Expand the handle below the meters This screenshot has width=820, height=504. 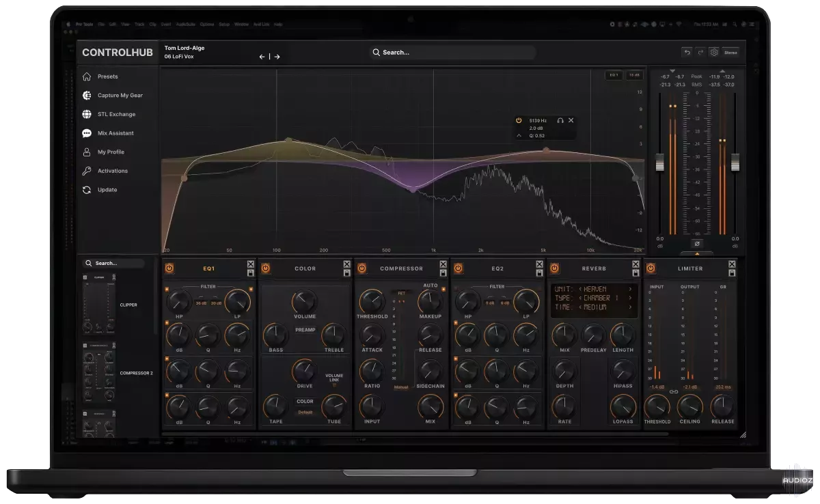(697, 253)
